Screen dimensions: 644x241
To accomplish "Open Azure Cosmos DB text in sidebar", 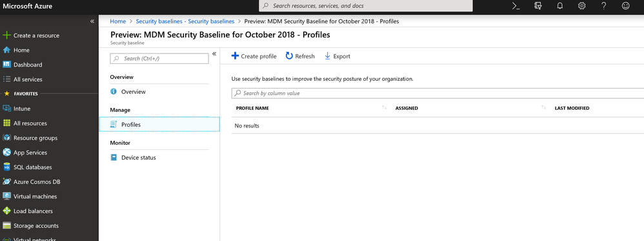I will pyautogui.click(x=37, y=182).
